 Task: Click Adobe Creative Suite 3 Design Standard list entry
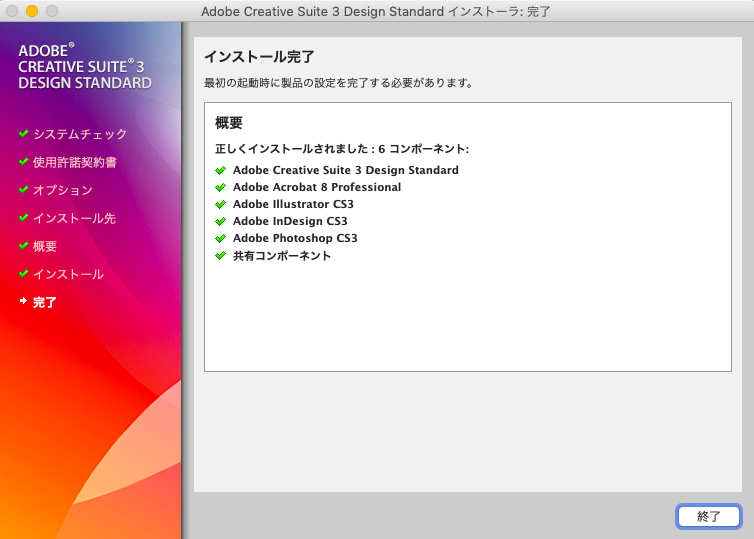[x=346, y=170]
